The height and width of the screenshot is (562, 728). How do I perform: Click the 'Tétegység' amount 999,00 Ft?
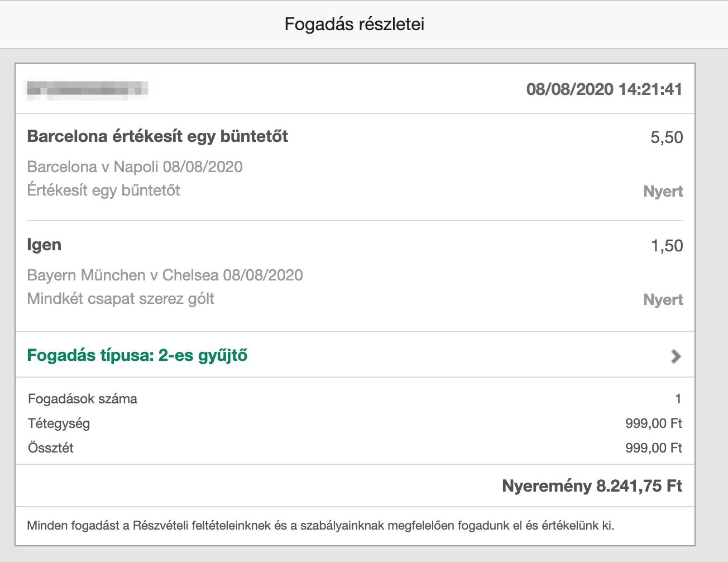pyautogui.click(x=653, y=423)
